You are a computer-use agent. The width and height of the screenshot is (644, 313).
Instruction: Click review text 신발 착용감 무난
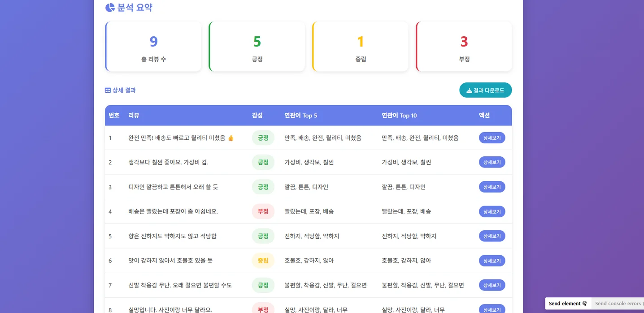tap(180, 285)
